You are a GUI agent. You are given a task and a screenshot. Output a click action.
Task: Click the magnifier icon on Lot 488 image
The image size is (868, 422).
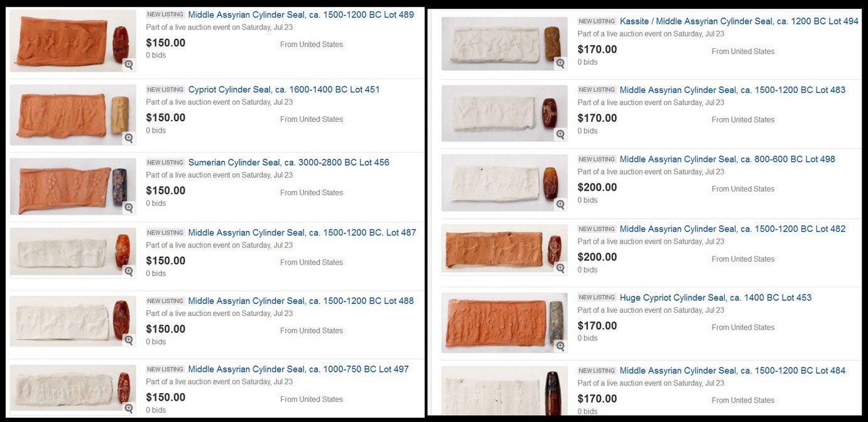pos(129,340)
